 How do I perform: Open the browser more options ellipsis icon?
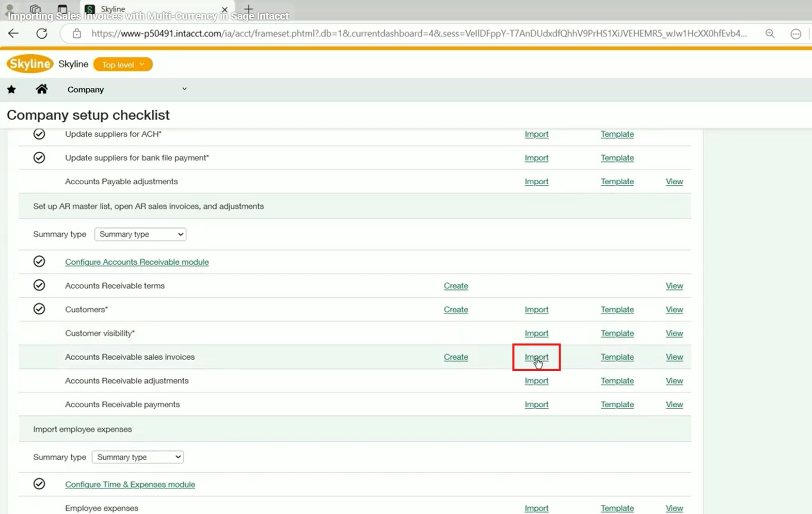click(x=795, y=34)
